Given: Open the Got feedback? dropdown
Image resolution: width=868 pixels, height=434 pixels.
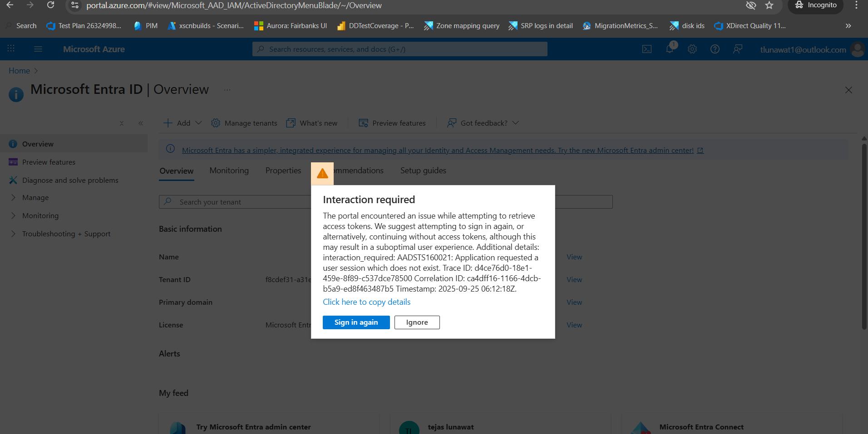Looking at the screenshot, I should pos(483,123).
